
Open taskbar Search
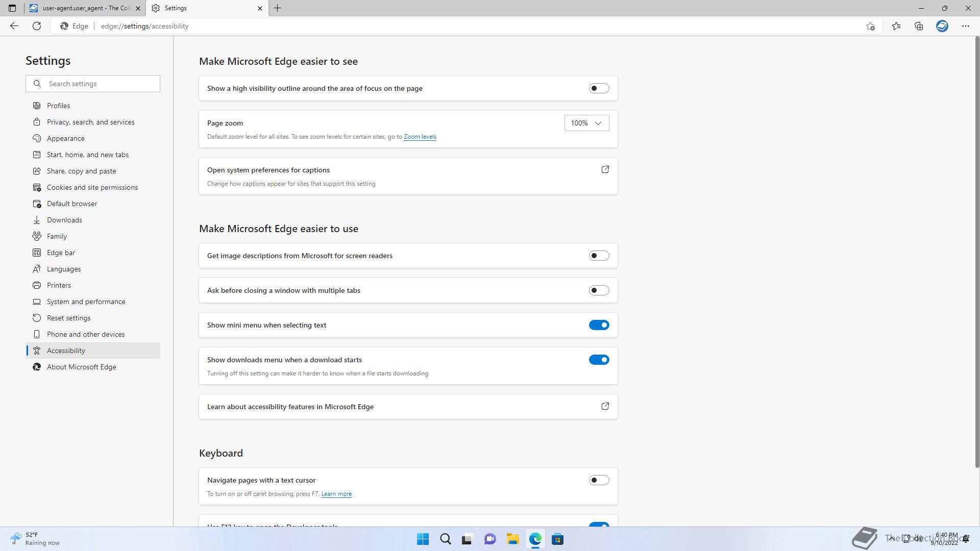click(x=445, y=539)
